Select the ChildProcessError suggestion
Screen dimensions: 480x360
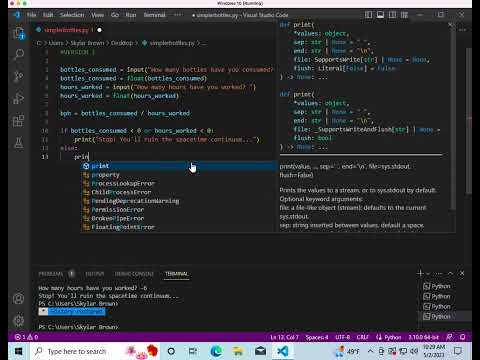pos(179,192)
